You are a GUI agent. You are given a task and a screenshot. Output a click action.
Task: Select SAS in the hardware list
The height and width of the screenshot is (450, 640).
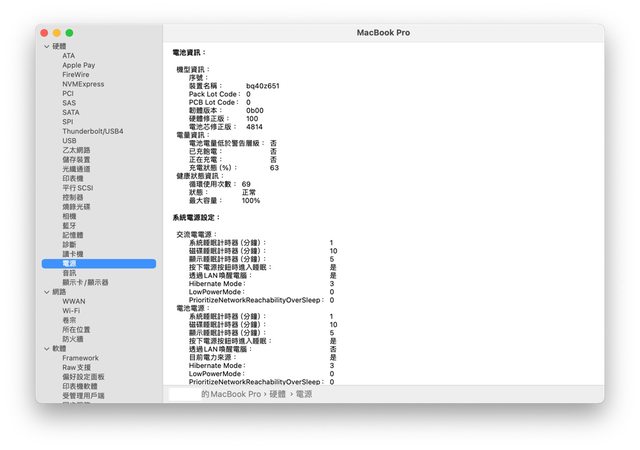tap(69, 103)
